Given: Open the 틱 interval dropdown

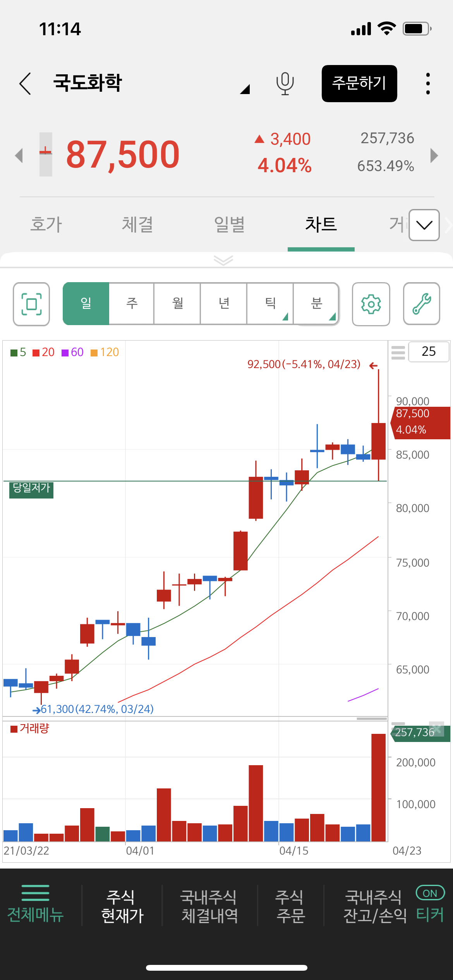Looking at the screenshot, I should (270, 303).
